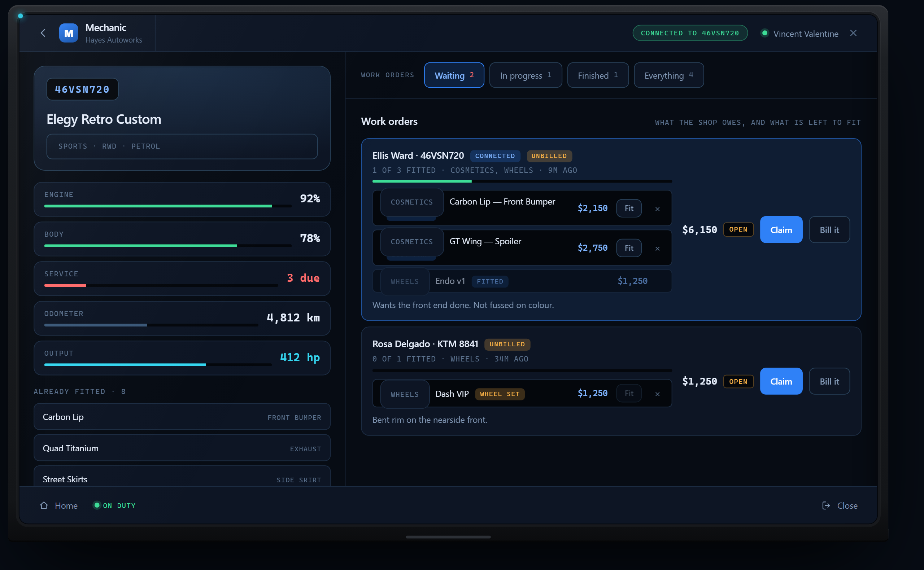
Task: Click the Engine 92% health bar
Action: [168, 206]
